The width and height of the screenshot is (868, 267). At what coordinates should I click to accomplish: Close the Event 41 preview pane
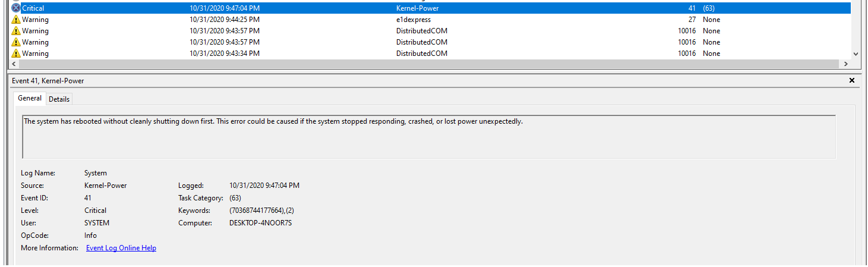pos(852,80)
